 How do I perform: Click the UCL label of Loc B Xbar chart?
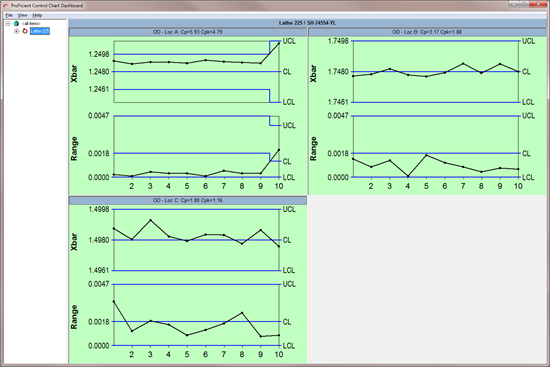click(528, 41)
